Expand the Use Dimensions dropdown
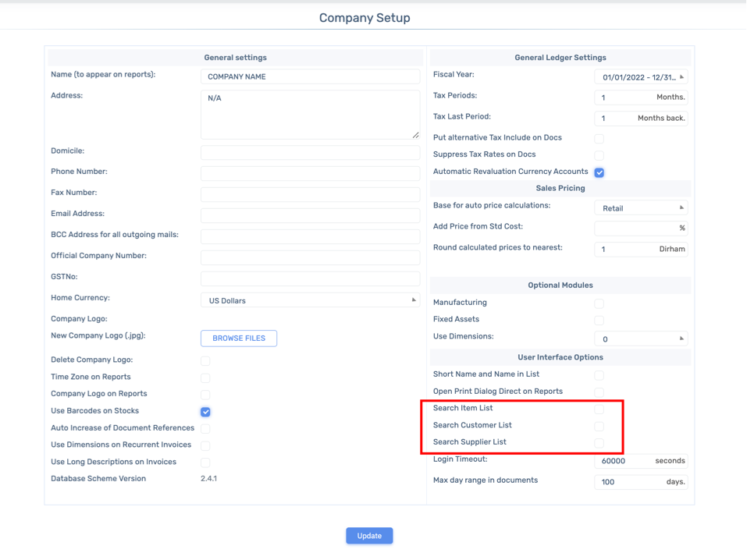This screenshot has height=560, width=747. point(641,339)
